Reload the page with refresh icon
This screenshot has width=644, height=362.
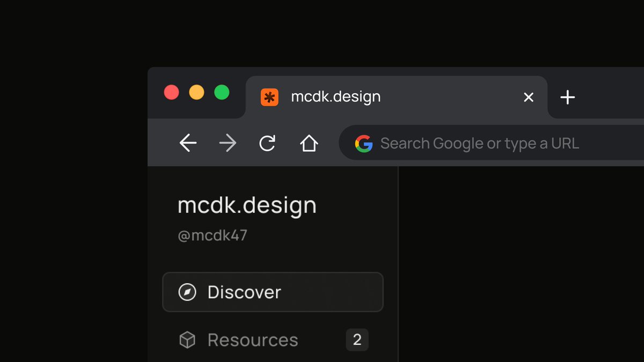coord(267,143)
